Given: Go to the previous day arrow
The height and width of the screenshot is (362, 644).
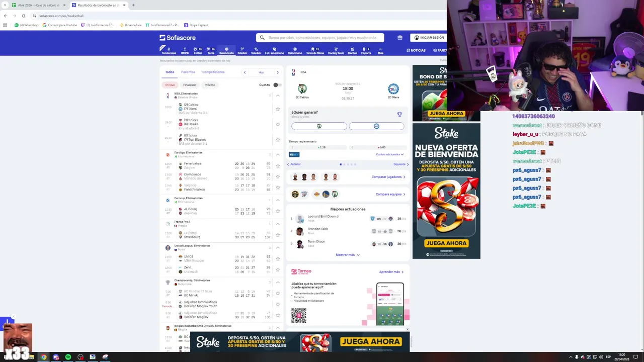Looking at the screenshot, I should tap(245, 72).
